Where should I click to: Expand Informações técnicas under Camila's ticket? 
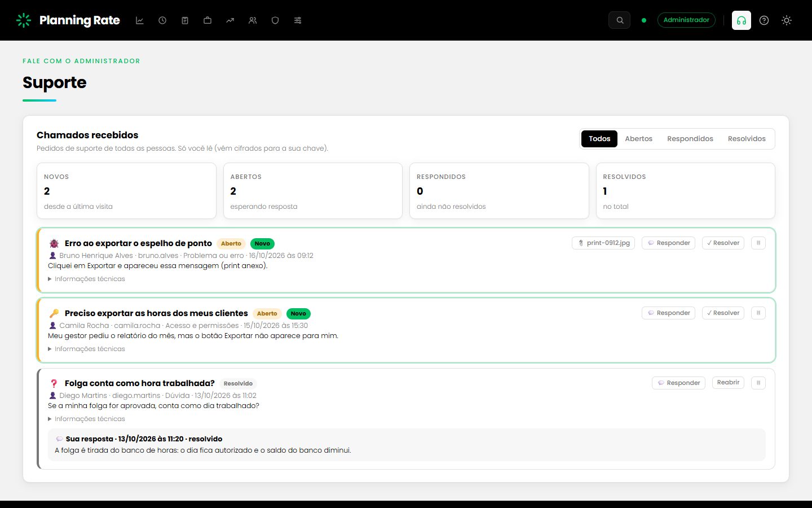point(87,349)
